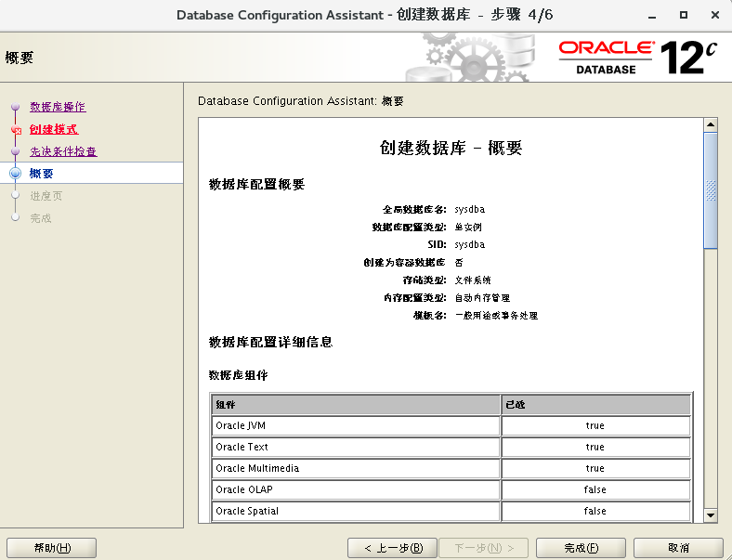732x560 pixels.
Task: Click the true value for Oracle JVM
Action: point(595,425)
